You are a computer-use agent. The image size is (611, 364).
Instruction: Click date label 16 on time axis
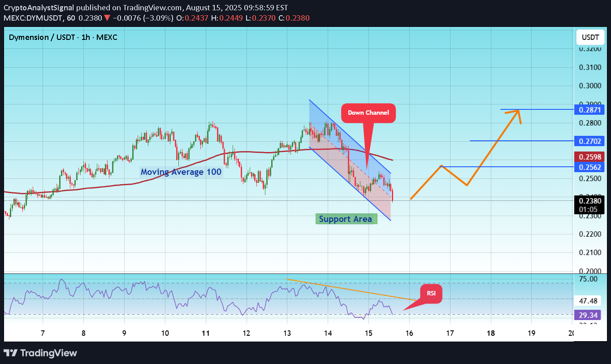(x=409, y=333)
